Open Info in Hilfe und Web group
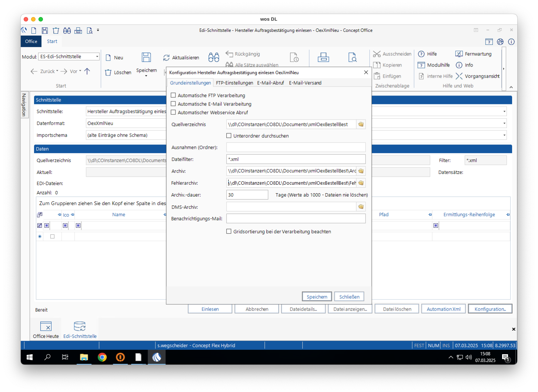 pos(464,65)
